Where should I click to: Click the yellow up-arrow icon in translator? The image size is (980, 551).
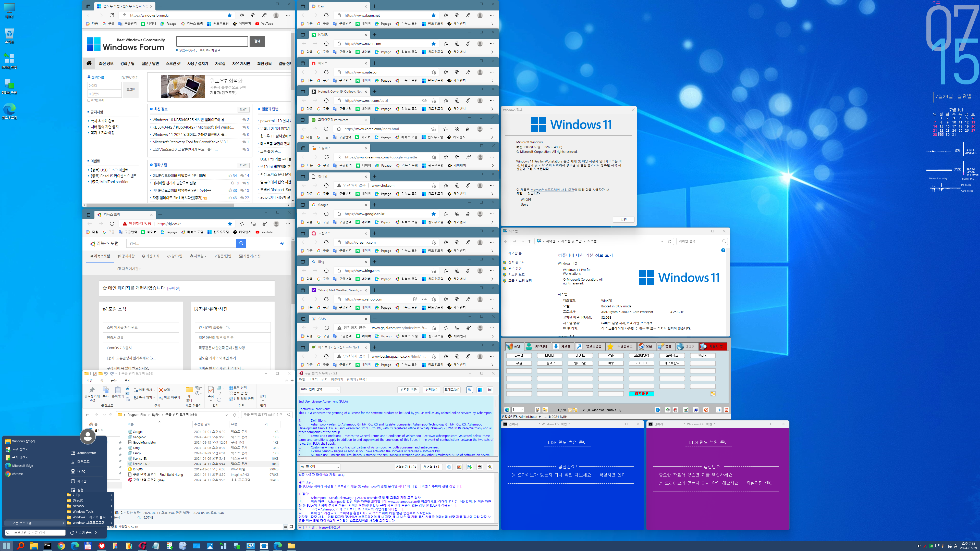click(490, 467)
